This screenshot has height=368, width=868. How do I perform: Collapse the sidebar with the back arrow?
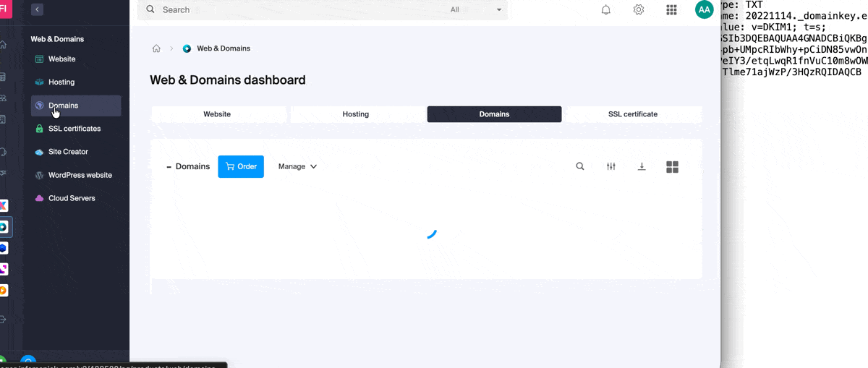(x=37, y=9)
